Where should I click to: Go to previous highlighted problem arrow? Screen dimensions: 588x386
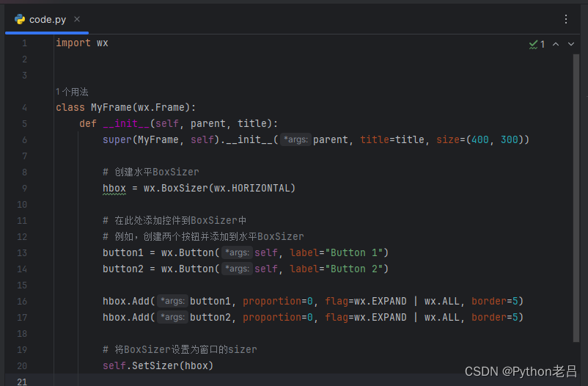pyautogui.click(x=556, y=44)
